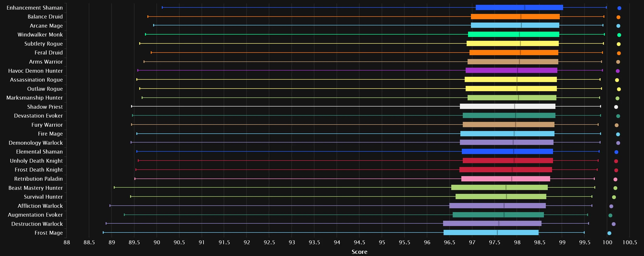Click the Assassination Rogue label

(36, 80)
